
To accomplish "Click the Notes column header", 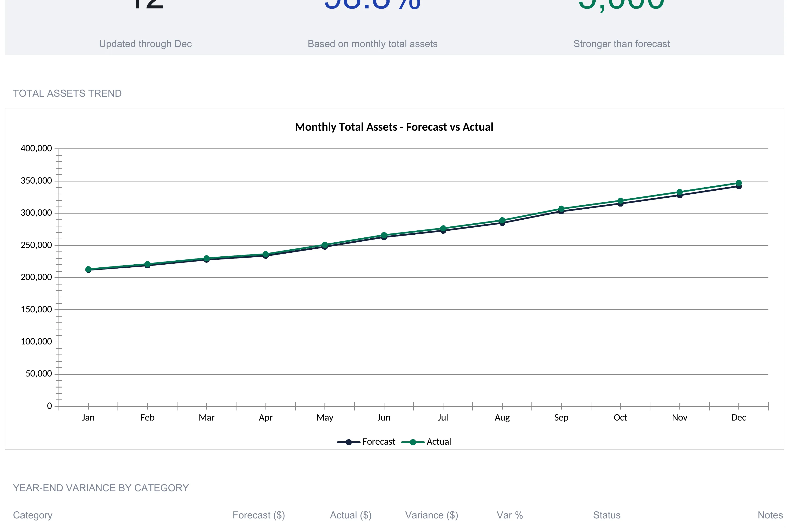I will [x=770, y=515].
